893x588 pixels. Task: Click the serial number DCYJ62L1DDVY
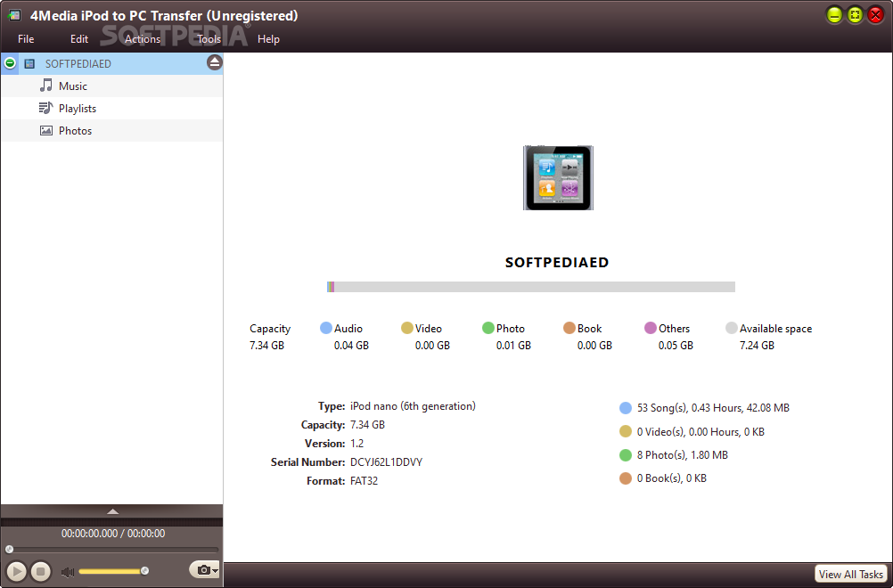(x=386, y=462)
